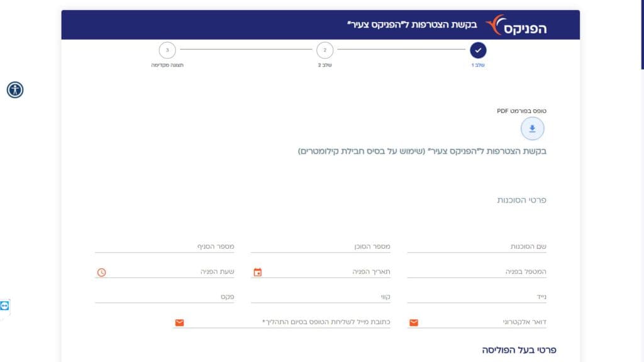Go to completed step 1 checkmark
This screenshot has height=362, width=644.
pyautogui.click(x=478, y=50)
